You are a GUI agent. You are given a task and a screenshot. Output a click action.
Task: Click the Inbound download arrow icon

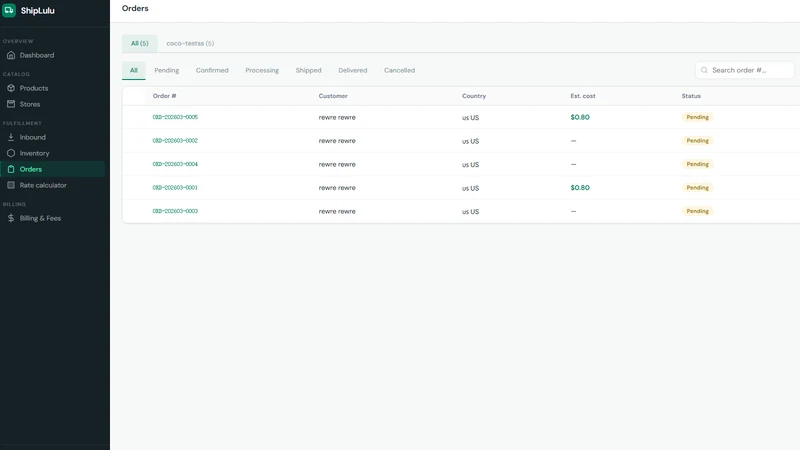coord(11,137)
